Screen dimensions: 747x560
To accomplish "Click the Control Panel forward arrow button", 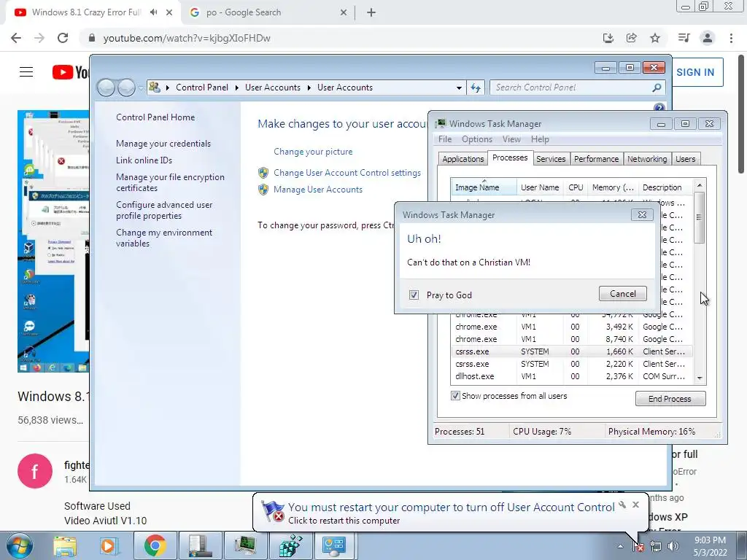I will point(126,87).
